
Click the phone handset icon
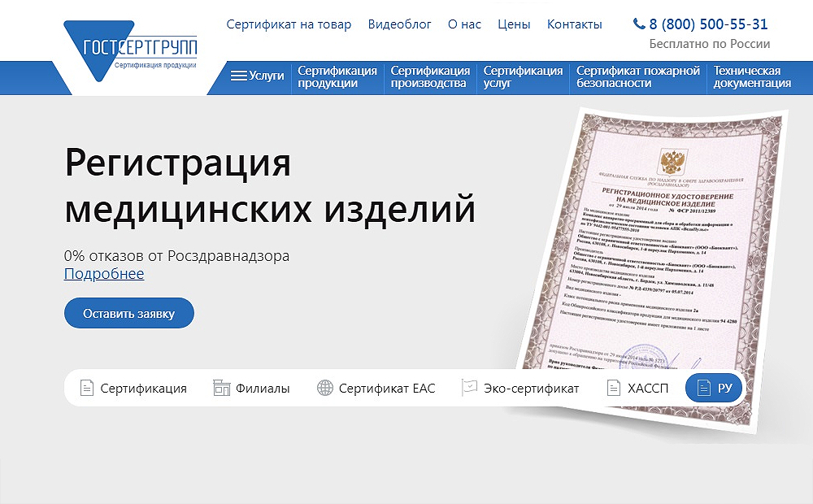tap(639, 24)
